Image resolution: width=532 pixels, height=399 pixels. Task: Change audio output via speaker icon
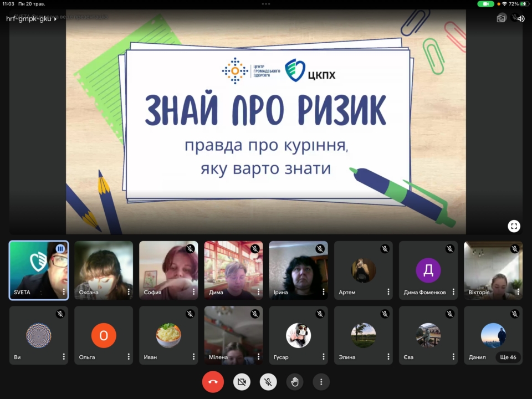520,18
